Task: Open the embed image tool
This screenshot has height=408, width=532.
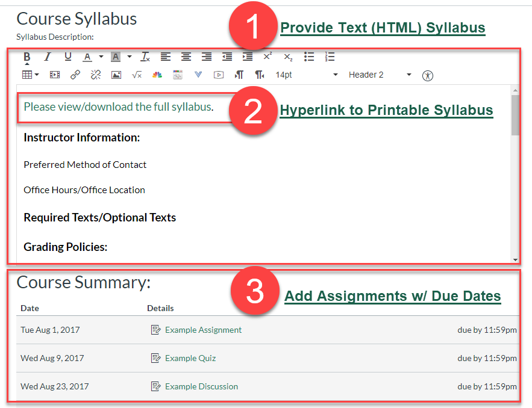Action: tap(116, 75)
